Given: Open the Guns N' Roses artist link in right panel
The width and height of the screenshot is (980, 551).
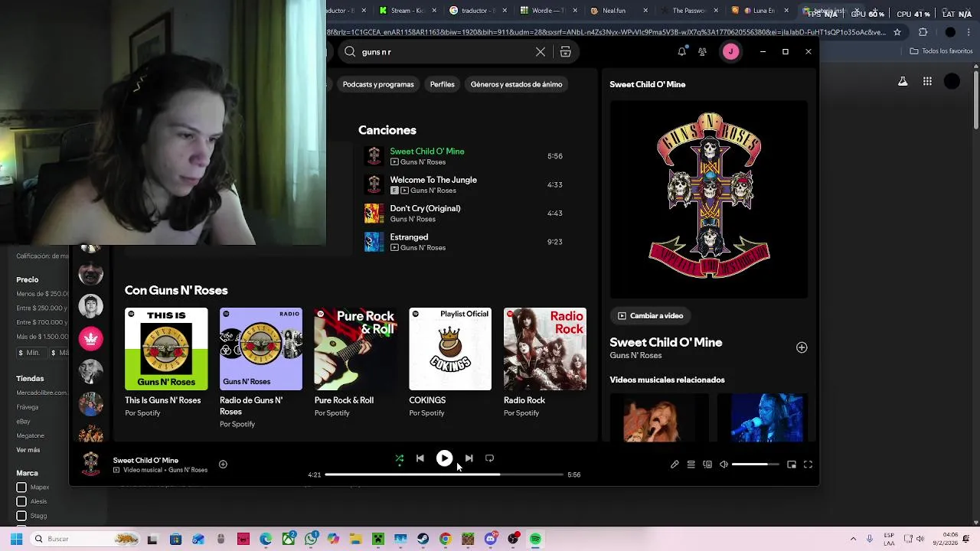Looking at the screenshot, I should pyautogui.click(x=635, y=355).
